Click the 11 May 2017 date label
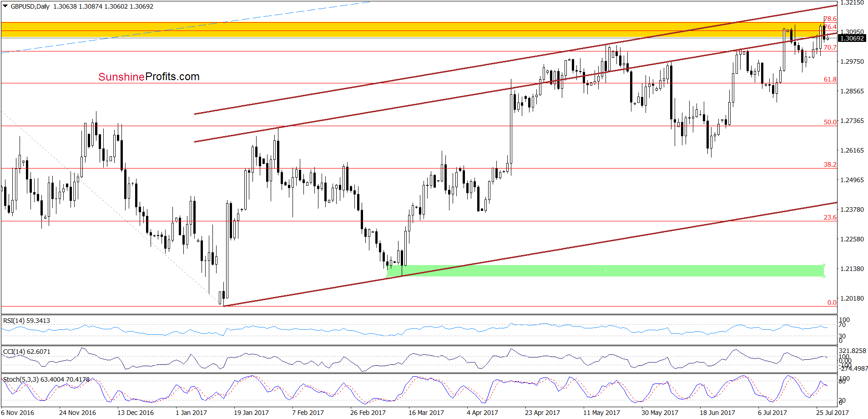The image size is (868, 419). (601, 413)
